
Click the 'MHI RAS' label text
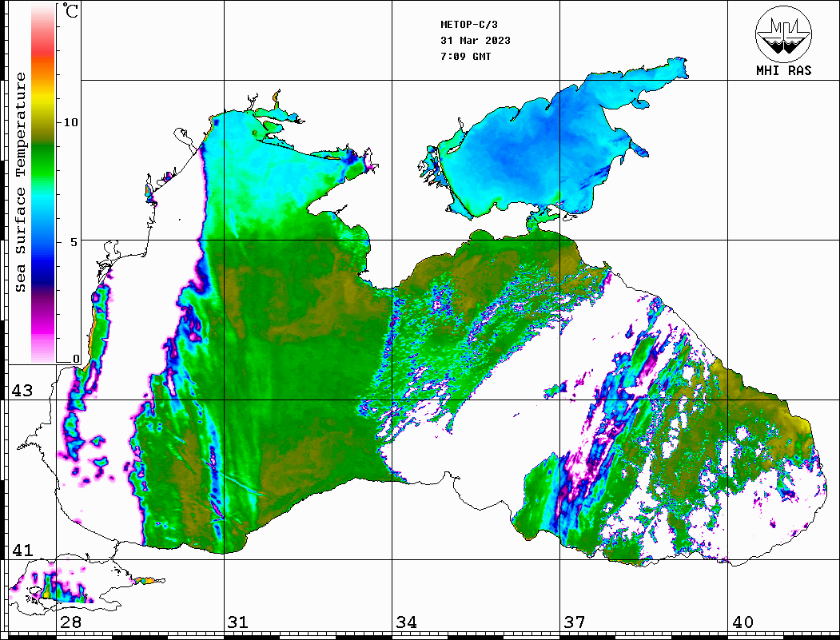pyautogui.click(x=784, y=70)
